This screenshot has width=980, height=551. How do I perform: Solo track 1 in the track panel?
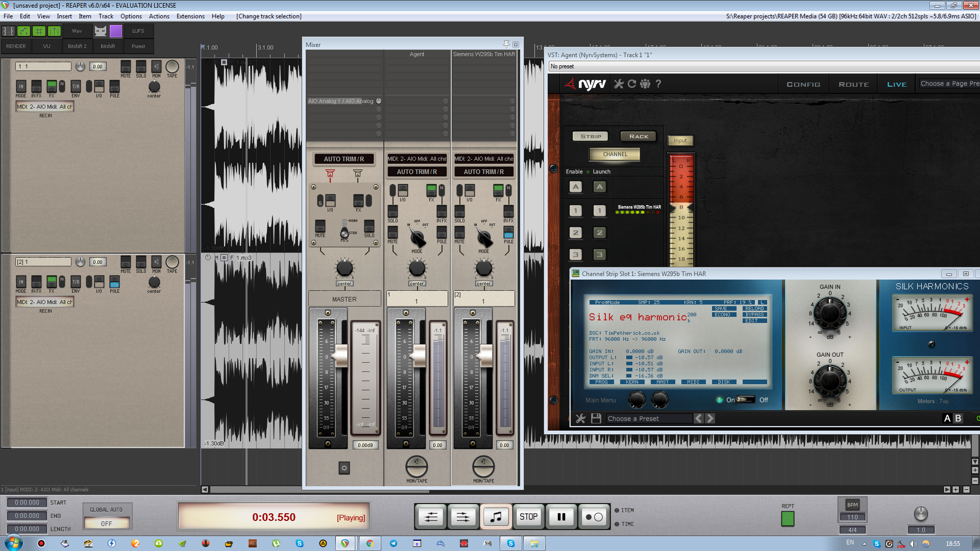pos(141,66)
